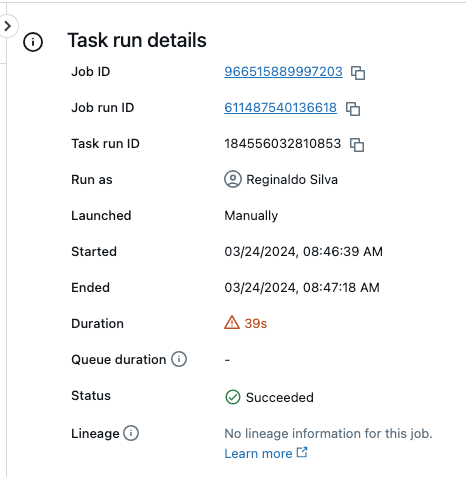Click the external link icon beside Learn more
466x477 pixels.
click(x=302, y=452)
